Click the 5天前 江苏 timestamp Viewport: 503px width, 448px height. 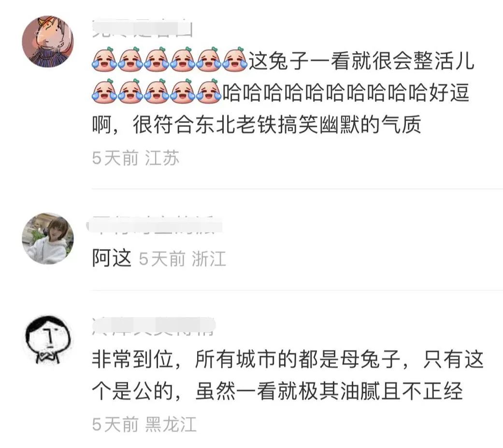tap(135, 158)
